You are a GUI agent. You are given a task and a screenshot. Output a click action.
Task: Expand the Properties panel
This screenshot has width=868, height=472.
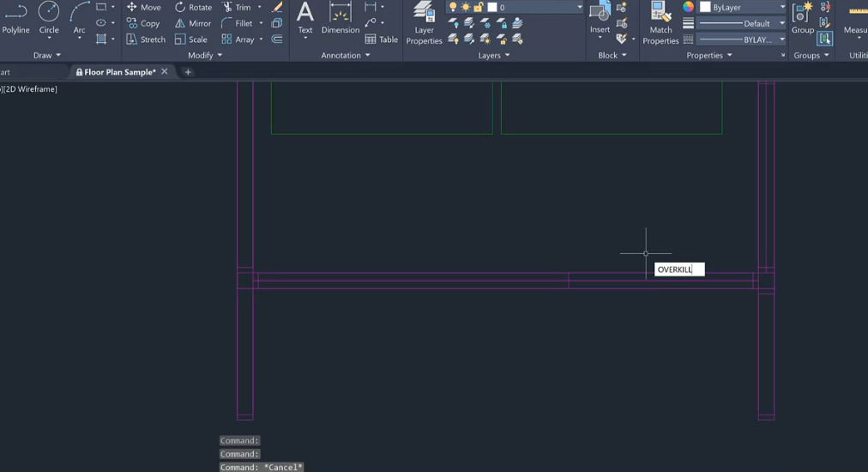[709, 56]
